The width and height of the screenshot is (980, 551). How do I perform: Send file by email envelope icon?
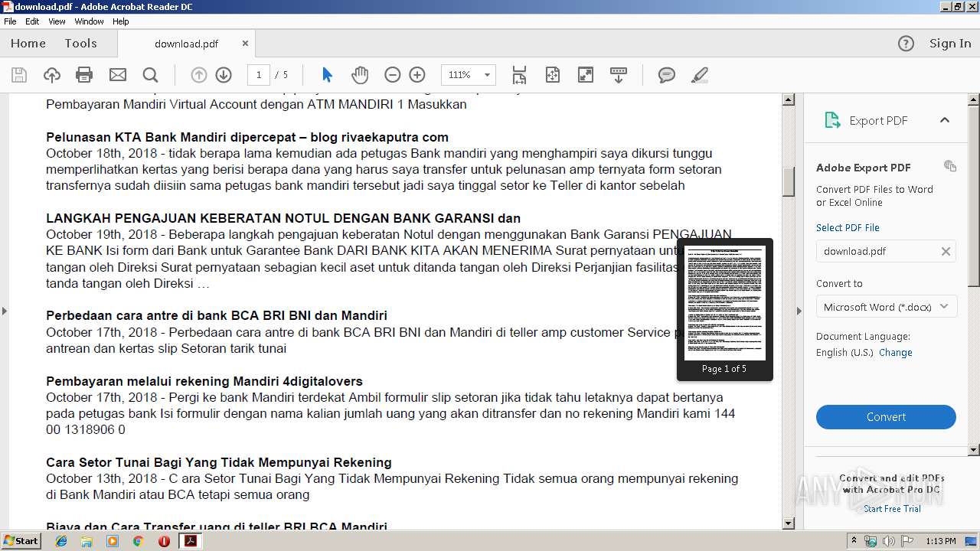(117, 75)
